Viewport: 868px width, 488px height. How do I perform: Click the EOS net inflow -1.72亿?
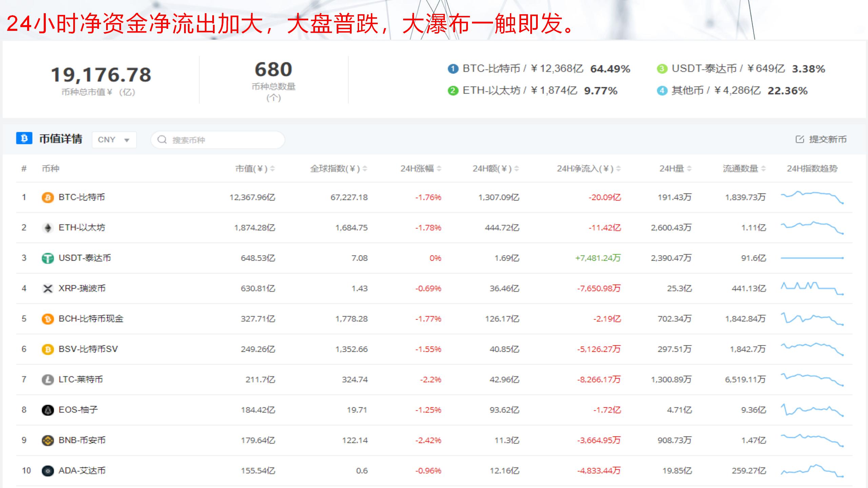(607, 410)
